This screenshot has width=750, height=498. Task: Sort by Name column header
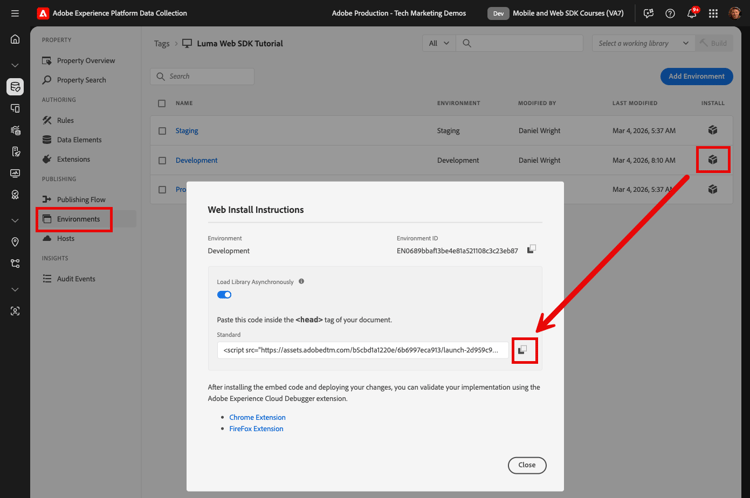(184, 103)
